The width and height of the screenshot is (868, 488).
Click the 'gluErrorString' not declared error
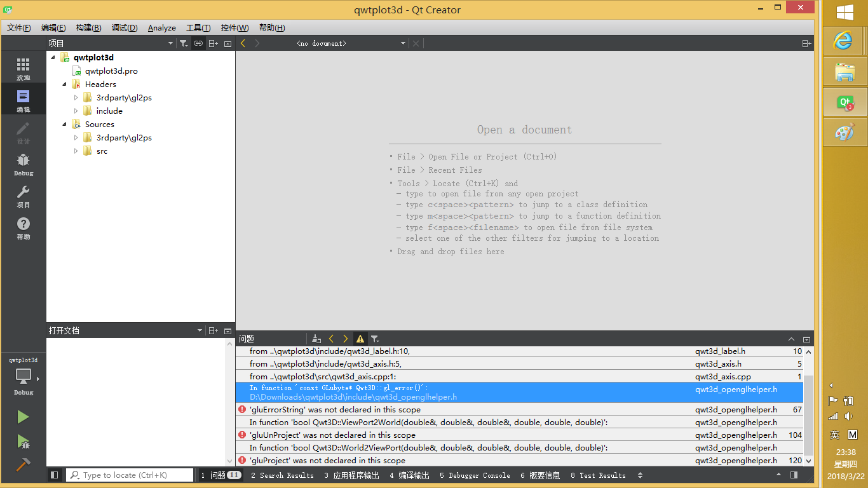point(519,410)
